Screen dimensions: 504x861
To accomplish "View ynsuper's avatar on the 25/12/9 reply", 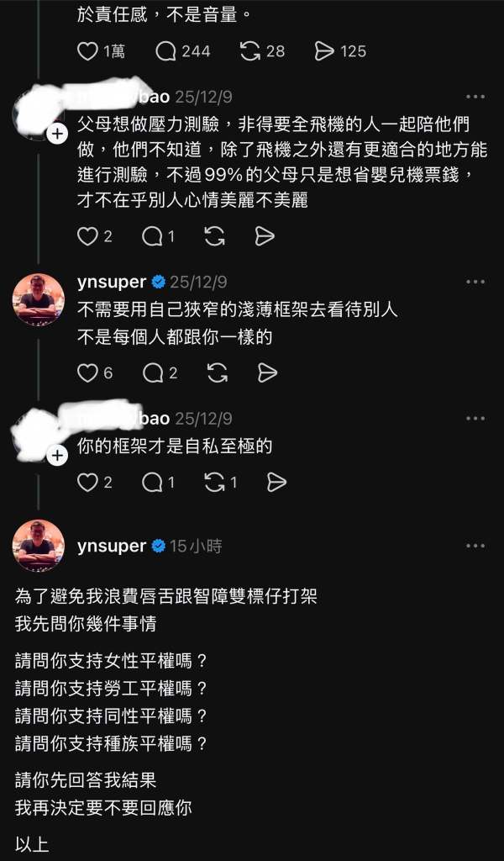I will pyautogui.click(x=39, y=298).
